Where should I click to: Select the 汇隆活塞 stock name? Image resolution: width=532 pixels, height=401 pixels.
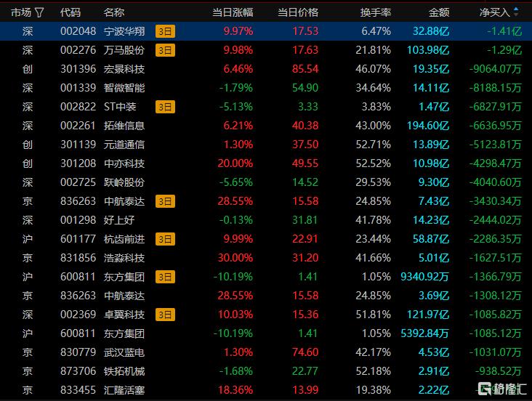pos(124,390)
